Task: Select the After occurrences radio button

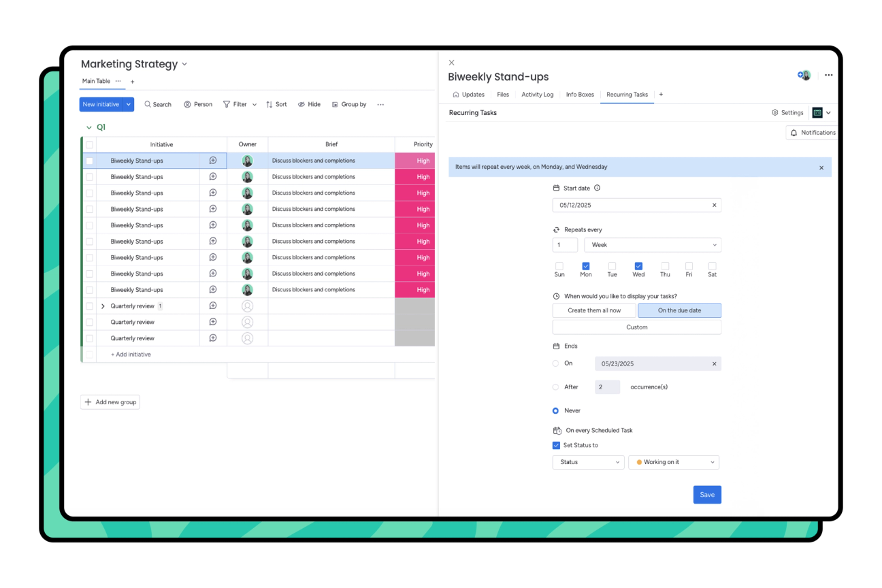Action: (x=555, y=387)
